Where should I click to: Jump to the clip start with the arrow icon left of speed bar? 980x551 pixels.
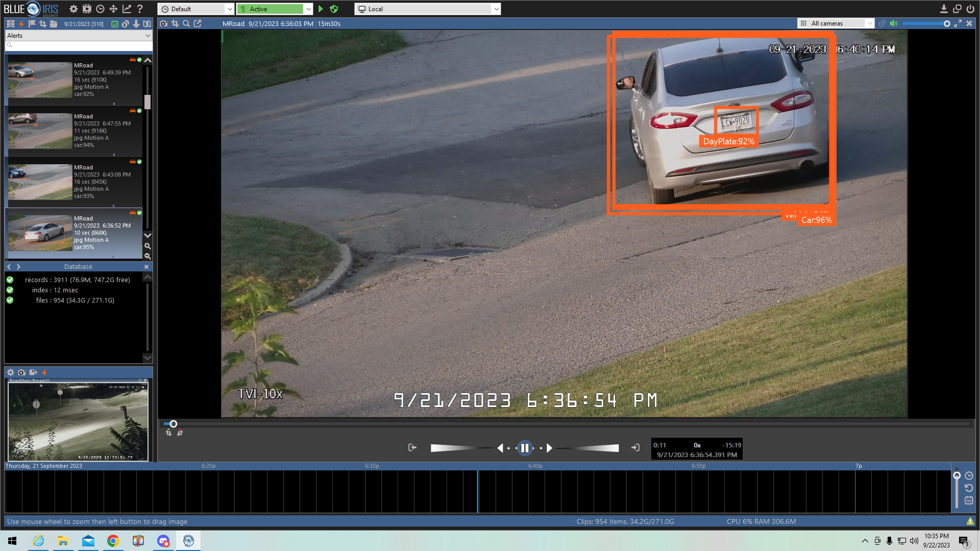[412, 447]
